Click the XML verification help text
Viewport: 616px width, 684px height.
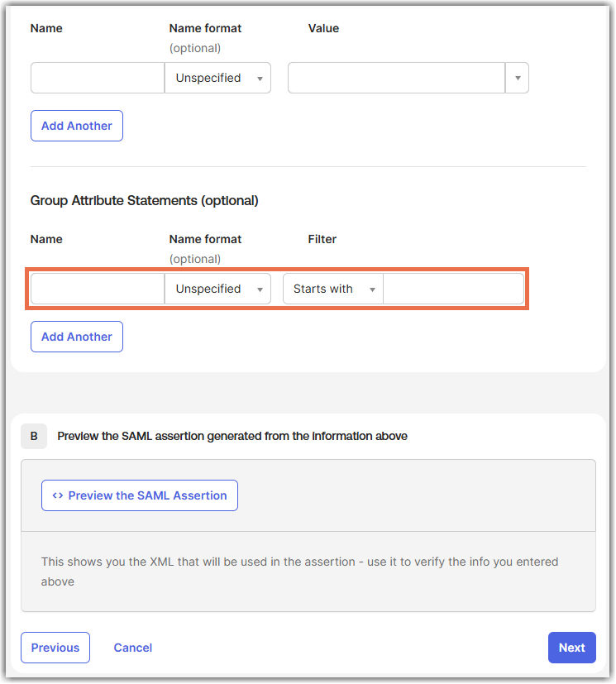pos(299,572)
